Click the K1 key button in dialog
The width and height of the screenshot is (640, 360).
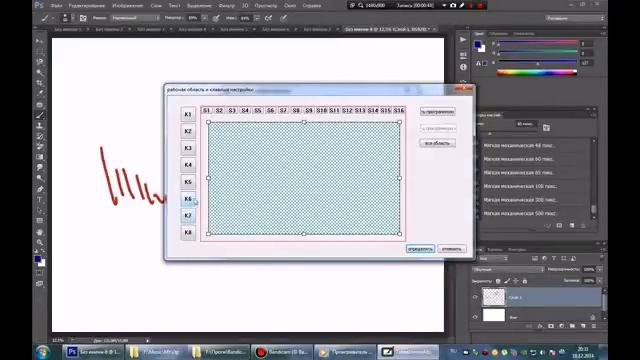coord(188,114)
